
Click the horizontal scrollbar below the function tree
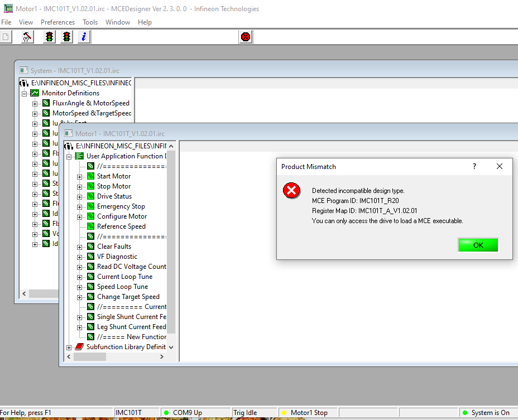coord(100,356)
